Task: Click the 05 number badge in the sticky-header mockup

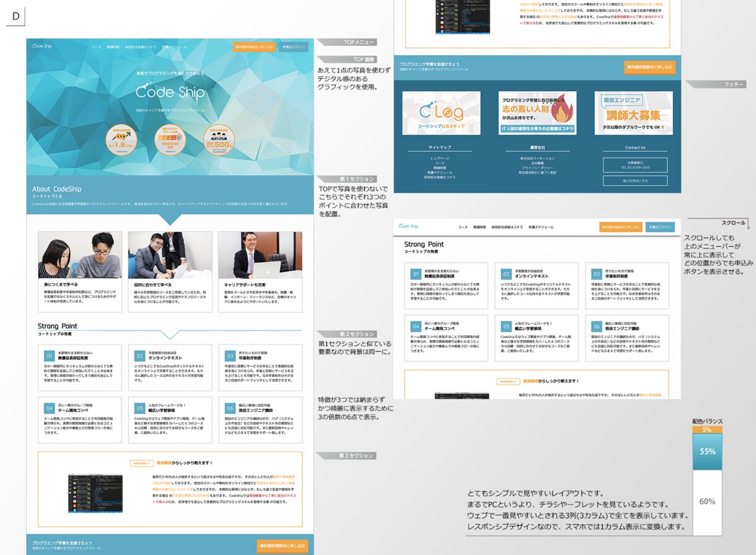Action: click(508, 326)
